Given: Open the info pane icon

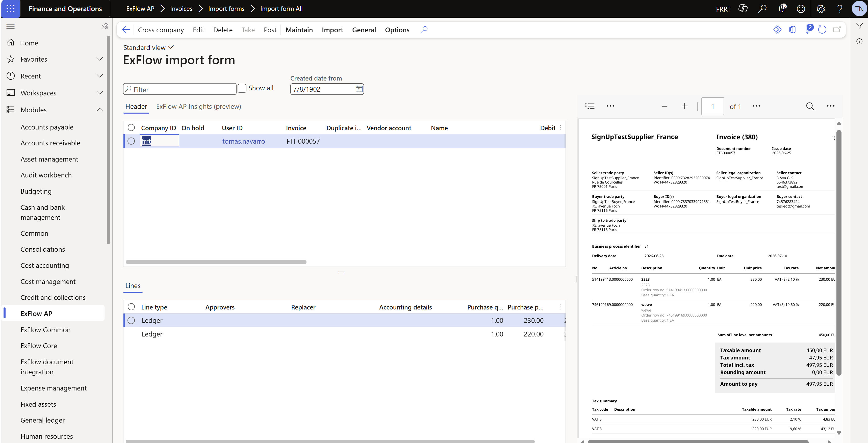Looking at the screenshot, I should point(859,41).
